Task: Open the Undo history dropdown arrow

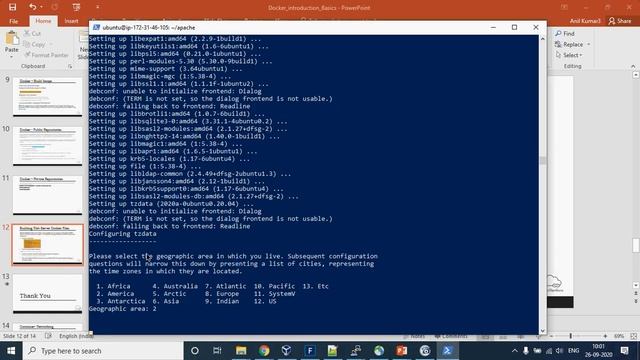Action: pyautogui.click(x=41, y=7)
